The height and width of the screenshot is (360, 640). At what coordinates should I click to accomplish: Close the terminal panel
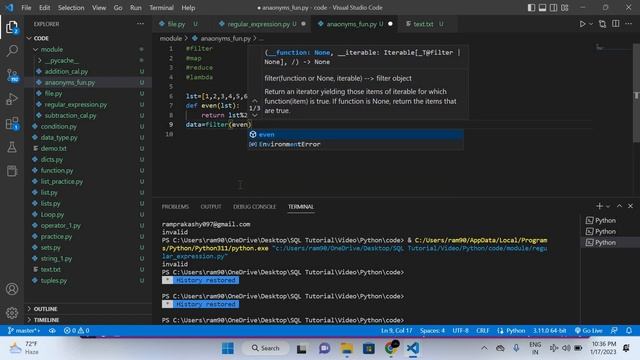(630, 206)
